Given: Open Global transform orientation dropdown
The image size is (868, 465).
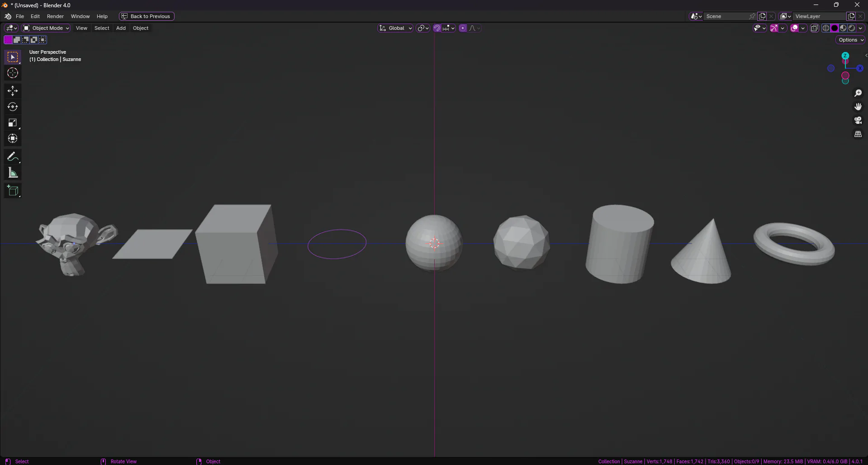Looking at the screenshot, I should (x=396, y=28).
